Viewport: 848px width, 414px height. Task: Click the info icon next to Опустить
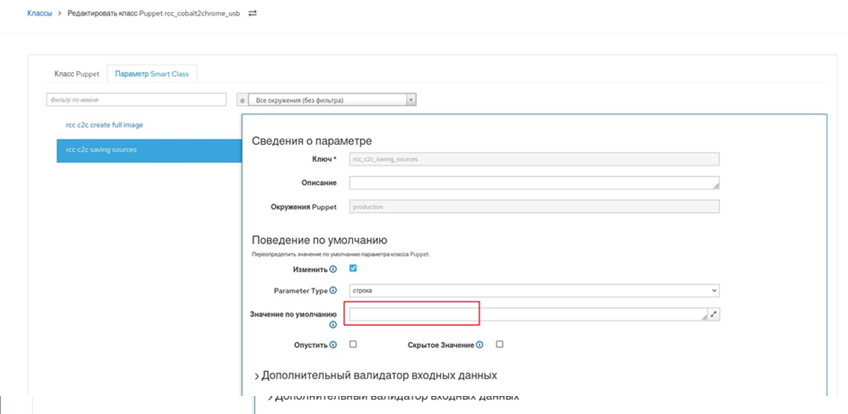click(x=332, y=344)
